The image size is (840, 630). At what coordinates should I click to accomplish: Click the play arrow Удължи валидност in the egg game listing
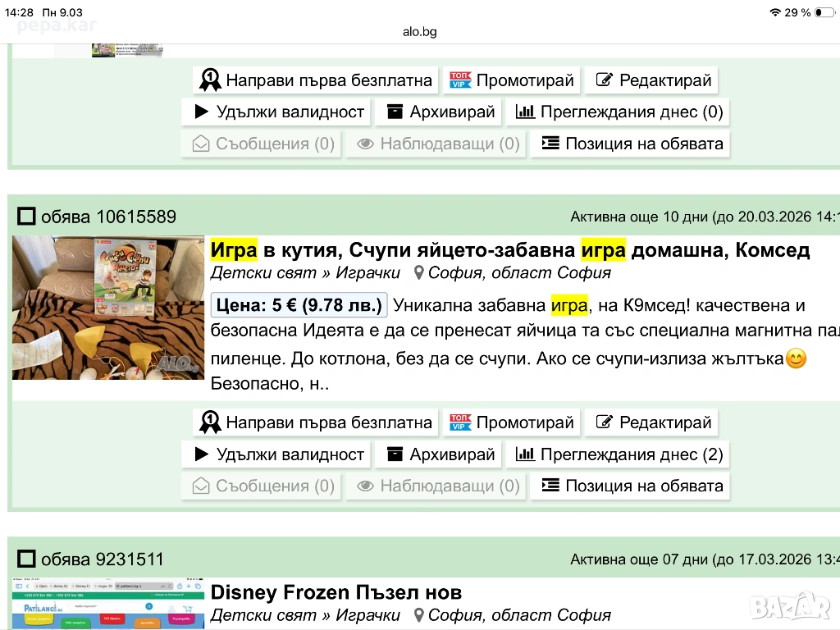(x=202, y=454)
